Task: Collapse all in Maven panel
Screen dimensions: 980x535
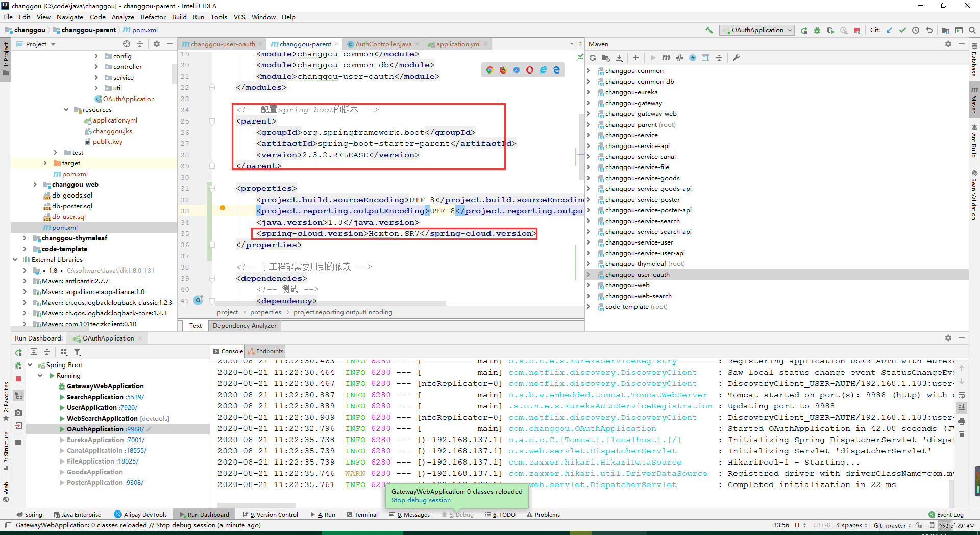Action: [719, 58]
